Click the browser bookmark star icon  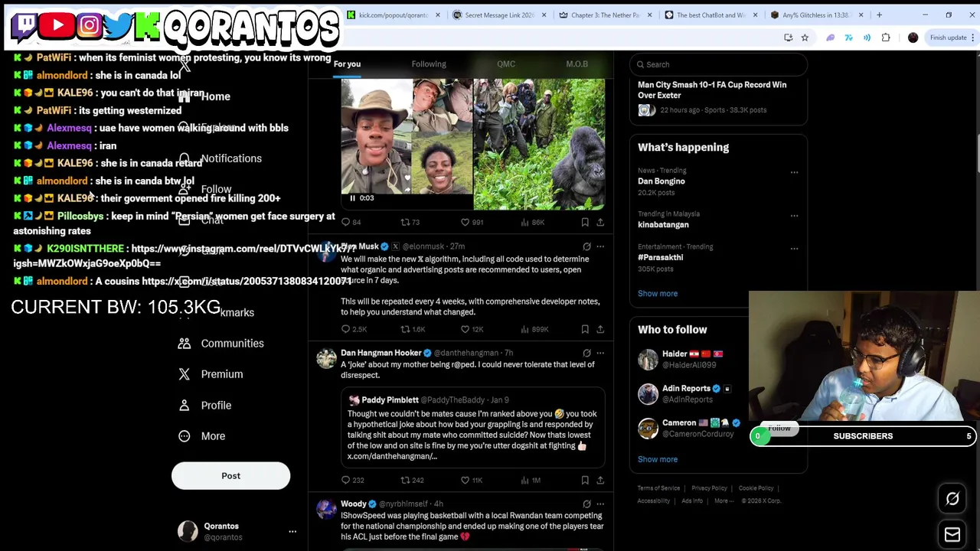pos(805,37)
